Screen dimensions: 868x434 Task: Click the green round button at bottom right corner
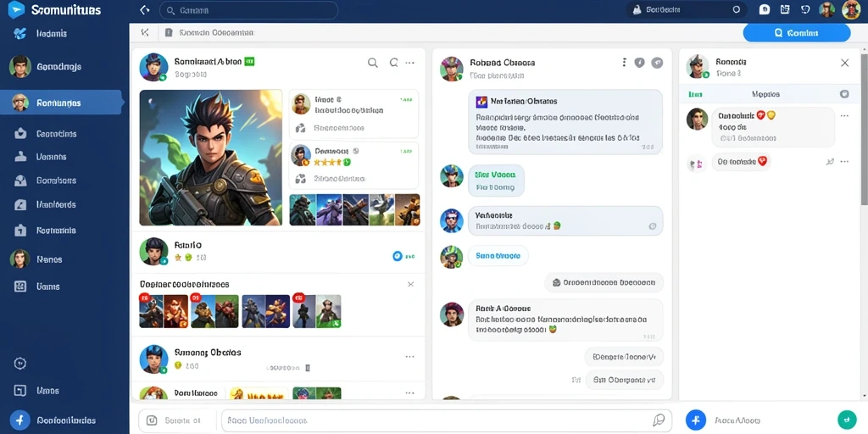[847, 419]
